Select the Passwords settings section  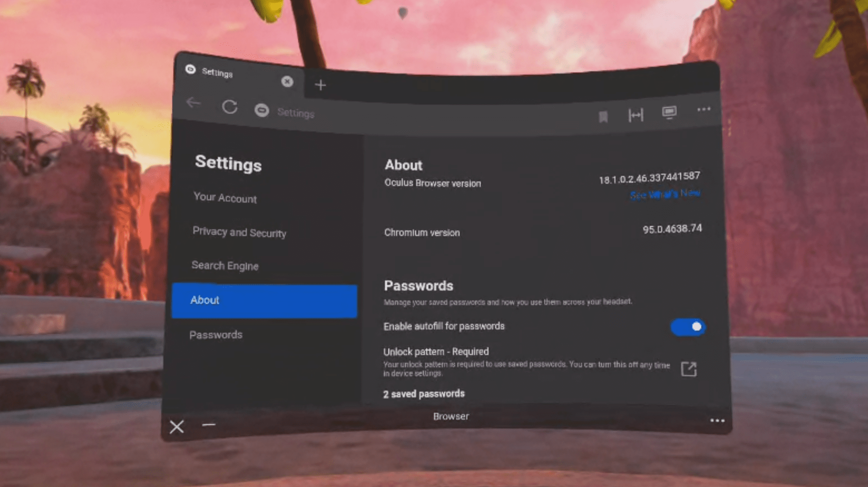216,334
